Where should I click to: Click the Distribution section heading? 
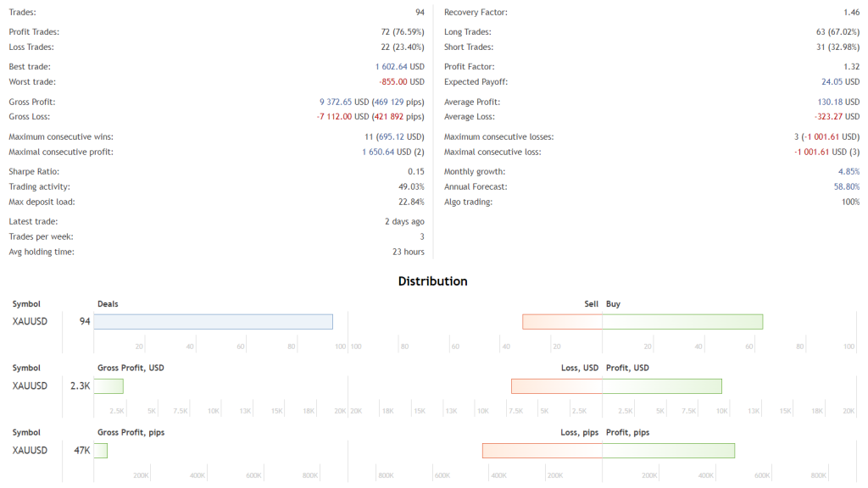(x=432, y=281)
